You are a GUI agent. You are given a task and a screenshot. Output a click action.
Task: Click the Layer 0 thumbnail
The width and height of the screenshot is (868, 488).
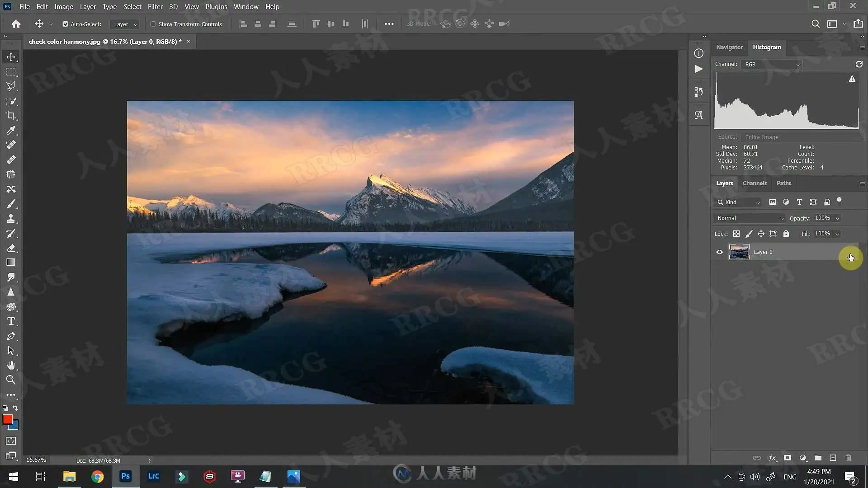tap(739, 252)
